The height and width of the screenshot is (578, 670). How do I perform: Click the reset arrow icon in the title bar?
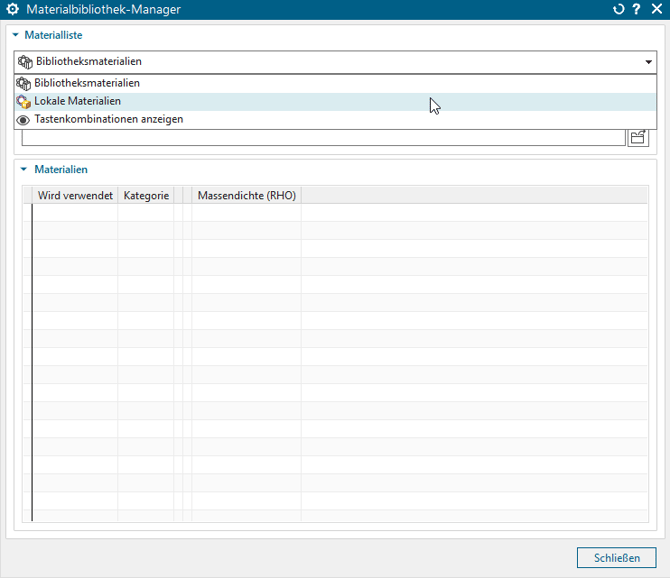click(619, 9)
